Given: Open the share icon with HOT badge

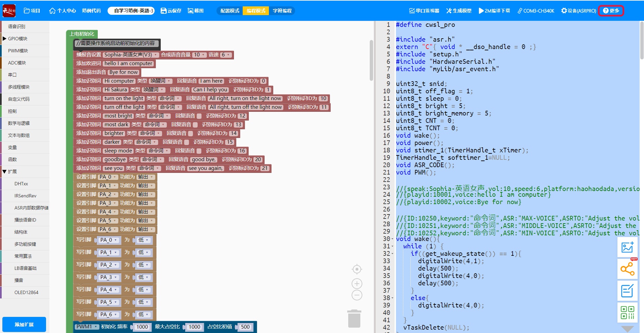Looking at the screenshot, I should coord(627,269).
